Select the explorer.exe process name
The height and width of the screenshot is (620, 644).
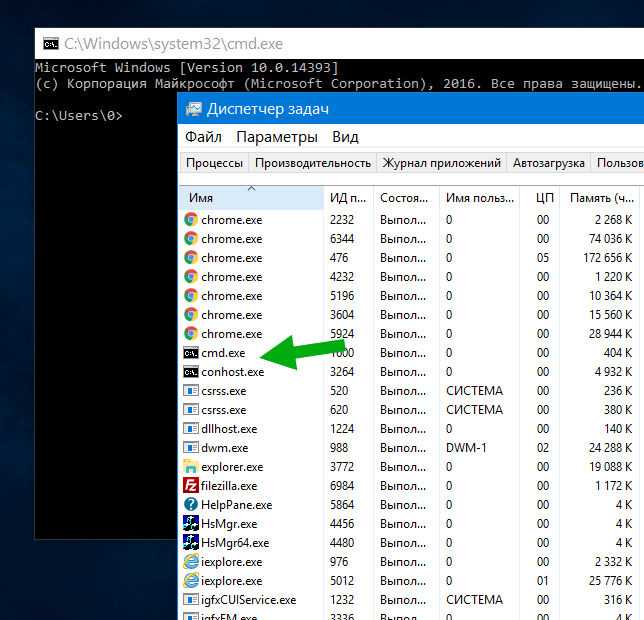click(x=232, y=467)
